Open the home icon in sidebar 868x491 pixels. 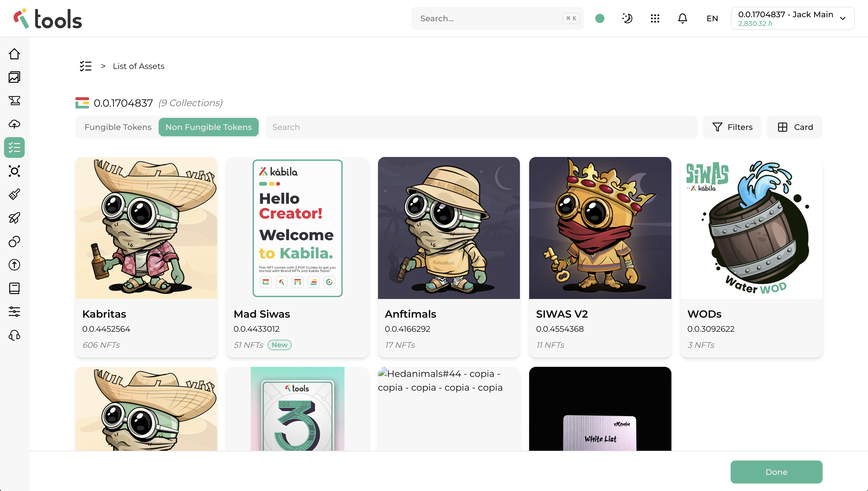(14, 54)
